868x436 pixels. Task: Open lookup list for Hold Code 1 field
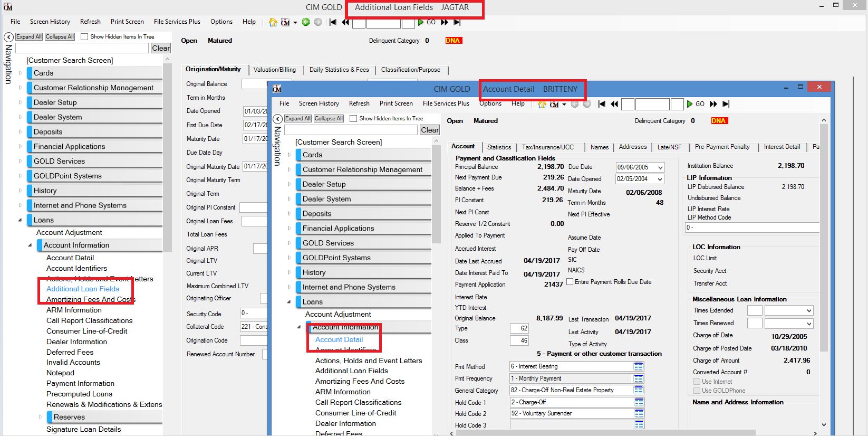639,402
